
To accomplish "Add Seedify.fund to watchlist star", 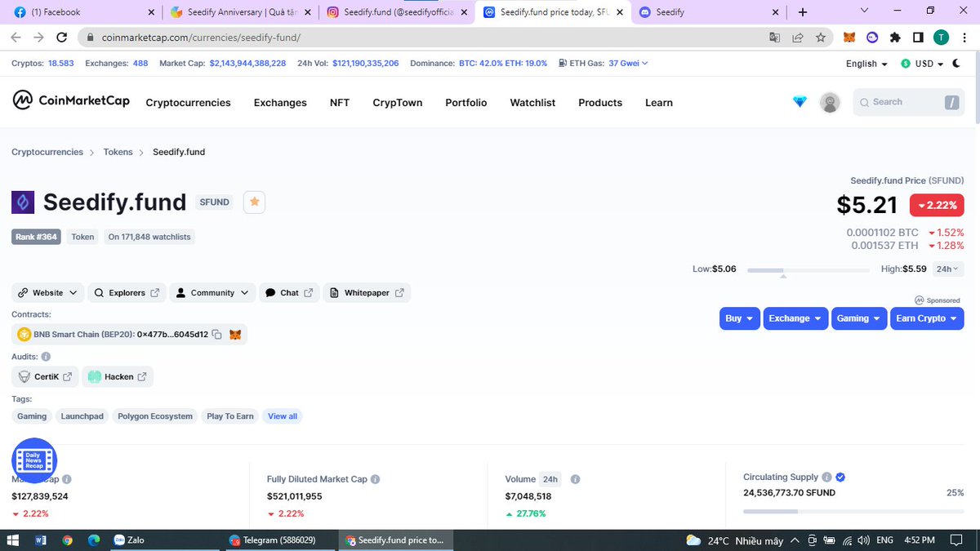I will pyautogui.click(x=254, y=202).
